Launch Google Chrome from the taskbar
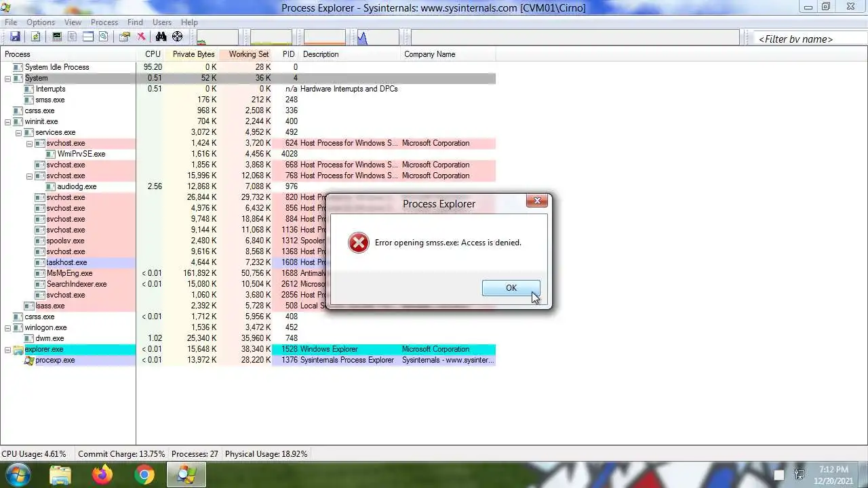The height and width of the screenshot is (488, 868). 144,474
